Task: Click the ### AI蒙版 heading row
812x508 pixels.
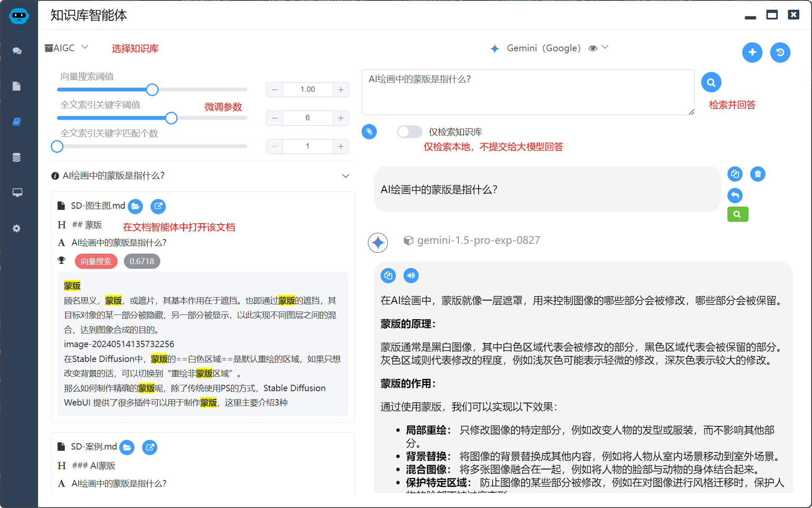Action: coord(93,466)
